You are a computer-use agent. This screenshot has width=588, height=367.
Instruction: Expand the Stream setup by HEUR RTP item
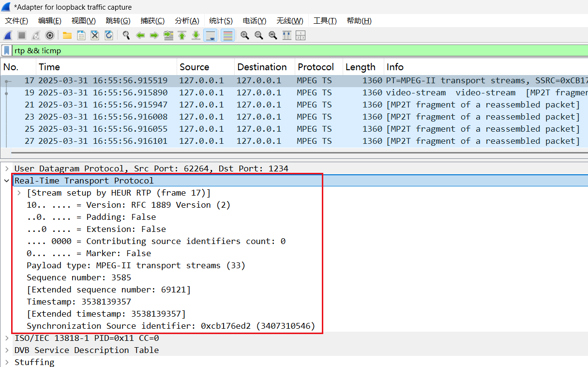click(x=19, y=193)
